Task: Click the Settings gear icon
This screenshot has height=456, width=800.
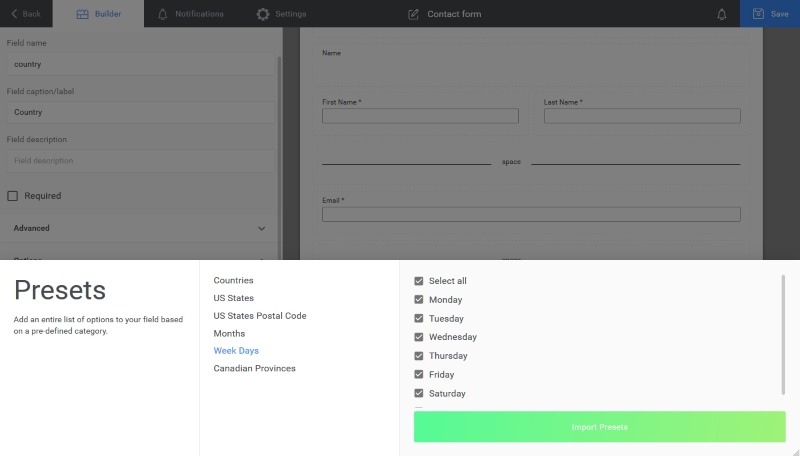Action: point(263,14)
